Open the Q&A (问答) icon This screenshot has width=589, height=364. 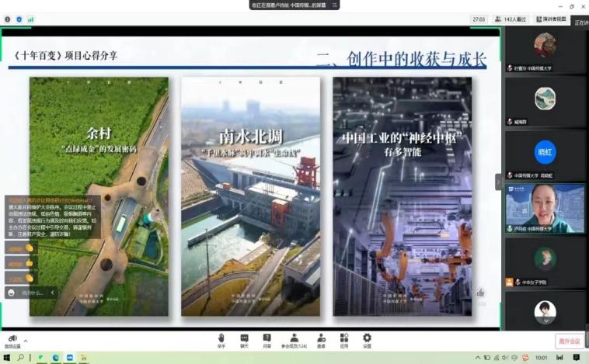267,338
